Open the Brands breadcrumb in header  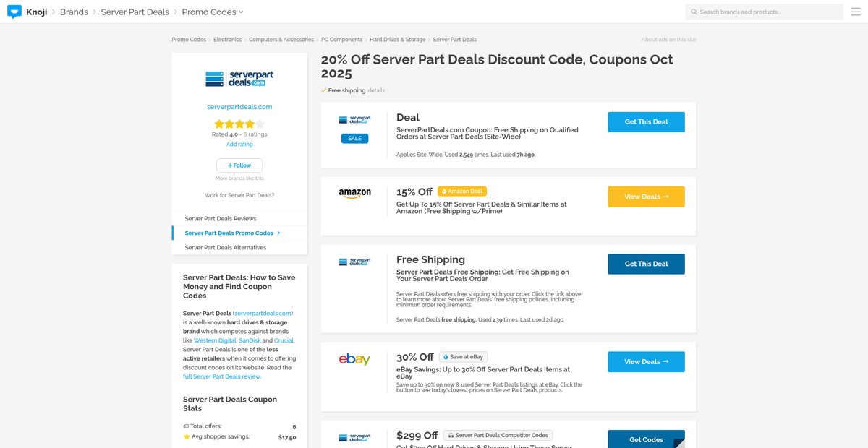(75, 12)
